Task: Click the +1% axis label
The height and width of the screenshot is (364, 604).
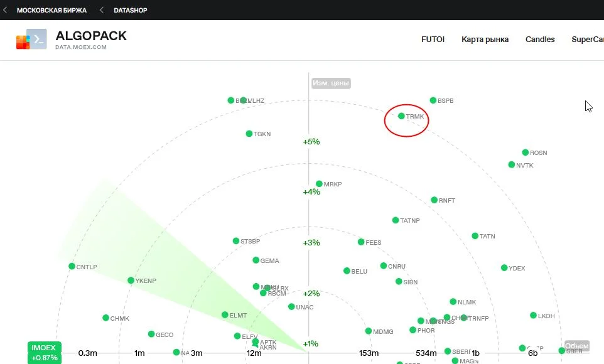Action: [x=310, y=343]
